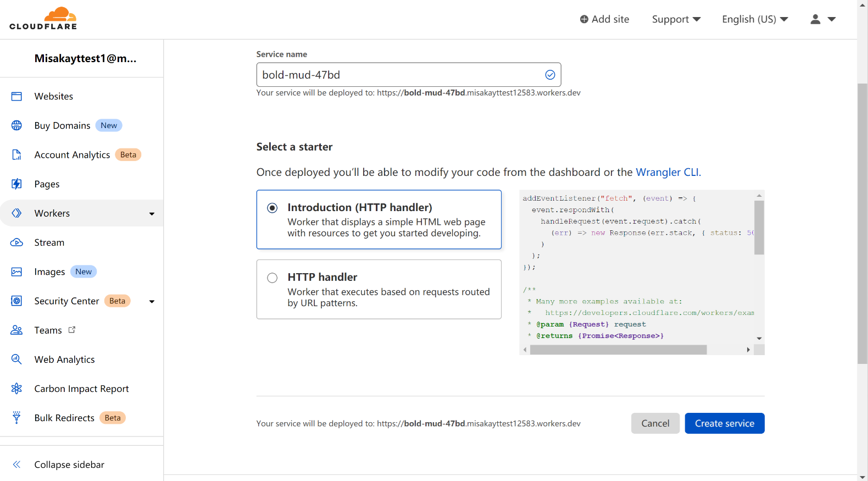Click the Bulk Redirects funnel icon
The image size is (868, 481).
(x=16, y=417)
